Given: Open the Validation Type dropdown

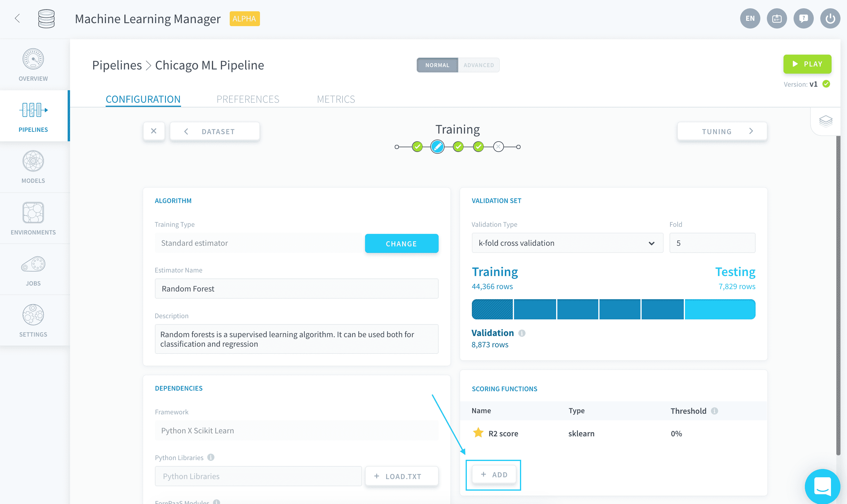Looking at the screenshot, I should tap(567, 243).
